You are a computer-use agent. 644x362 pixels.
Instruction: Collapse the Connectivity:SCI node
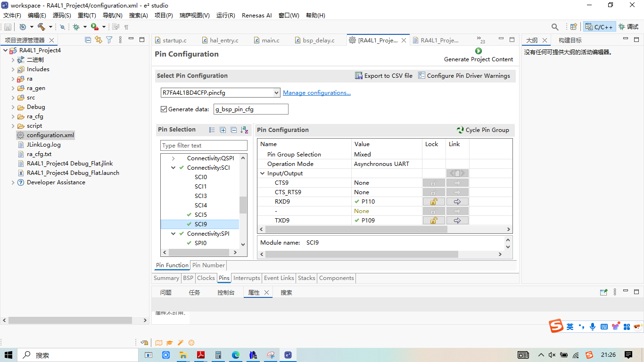click(173, 168)
